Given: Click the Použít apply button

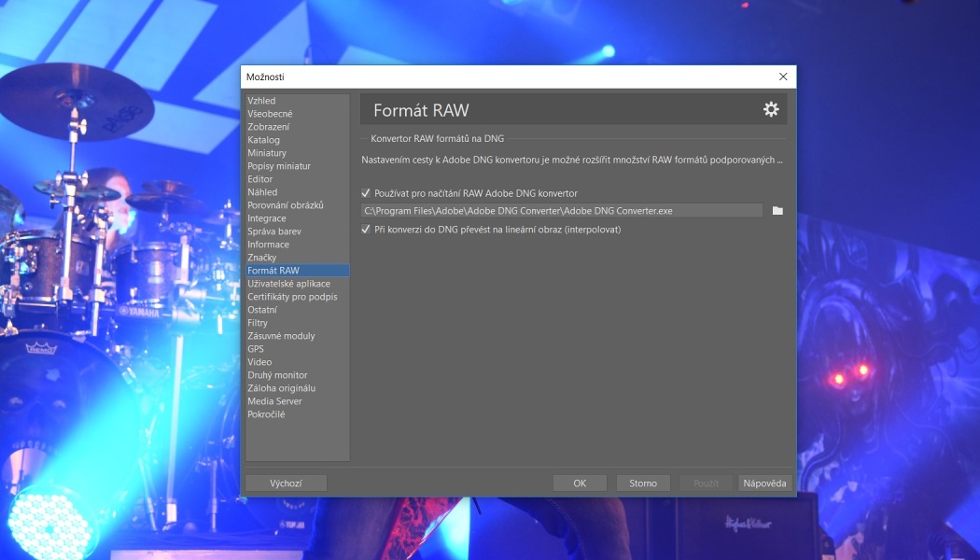Looking at the screenshot, I should [706, 483].
